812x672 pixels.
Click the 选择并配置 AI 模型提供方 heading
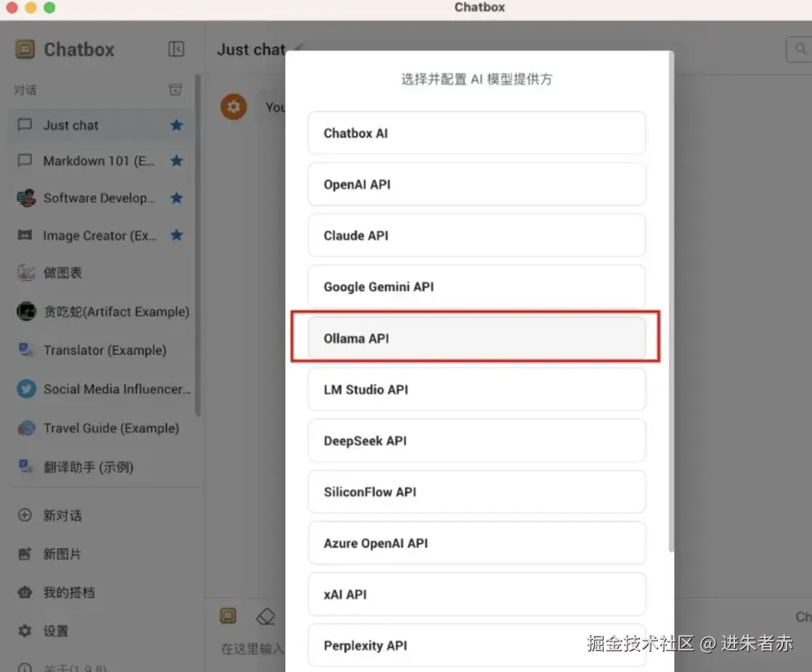coord(476,79)
